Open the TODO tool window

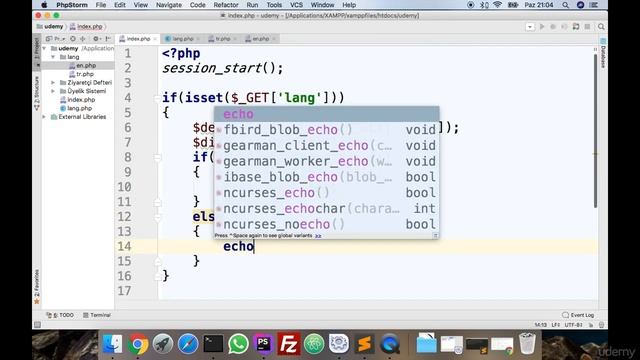60,315
